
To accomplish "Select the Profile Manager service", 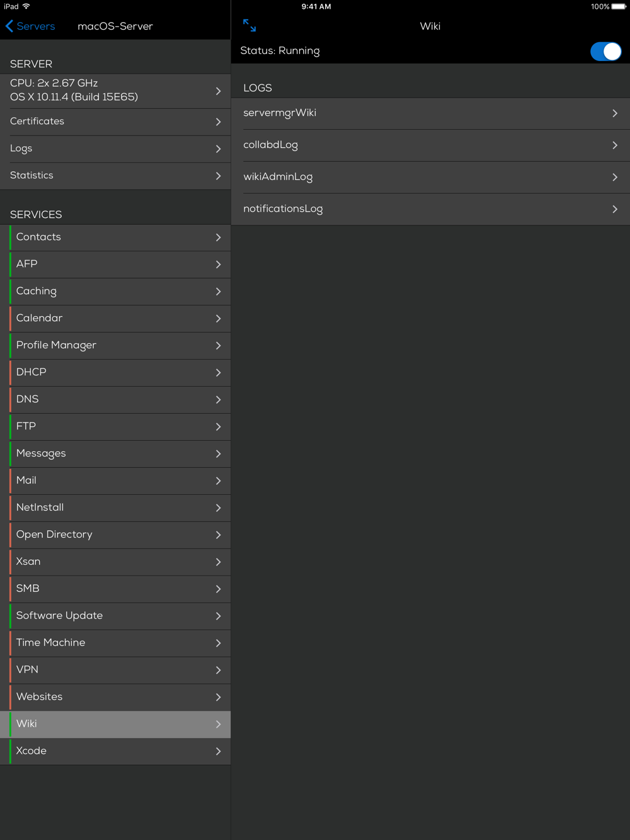I will pos(57,345).
